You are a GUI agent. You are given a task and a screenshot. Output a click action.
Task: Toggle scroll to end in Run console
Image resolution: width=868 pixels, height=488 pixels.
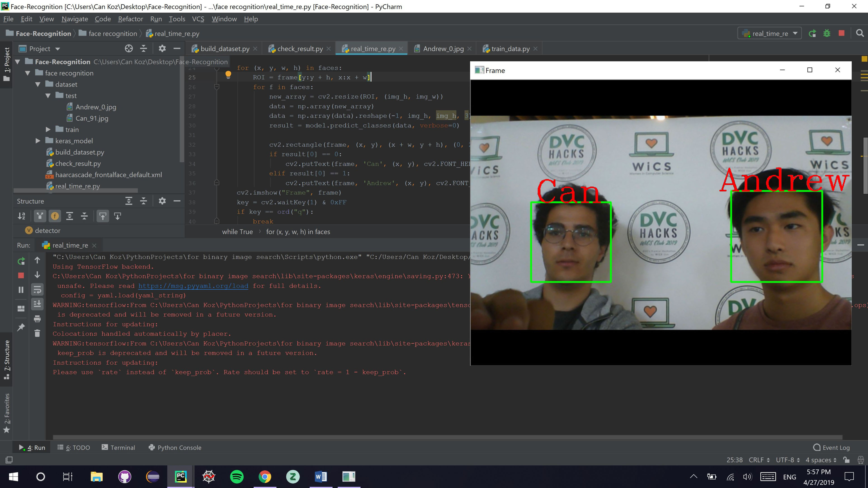click(37, 304)
